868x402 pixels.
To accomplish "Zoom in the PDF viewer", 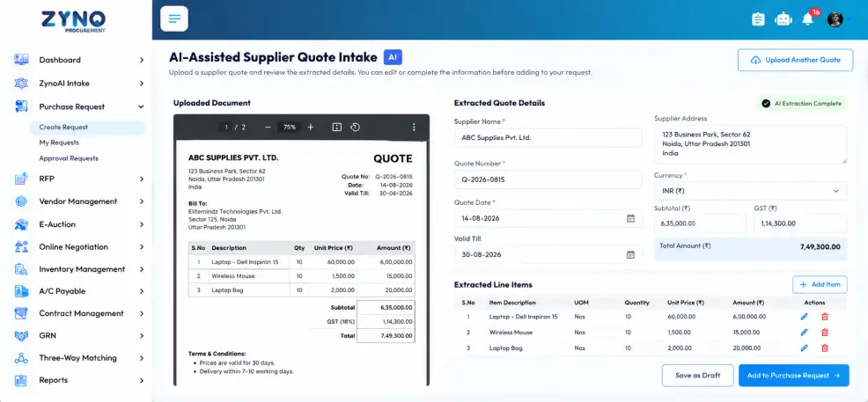I will pos(311,128).
